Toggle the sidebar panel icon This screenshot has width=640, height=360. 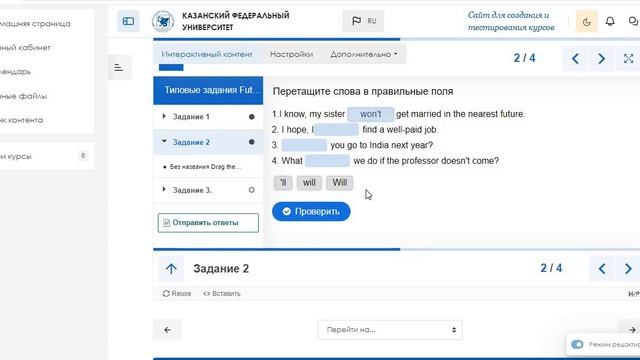click(128, 21)
